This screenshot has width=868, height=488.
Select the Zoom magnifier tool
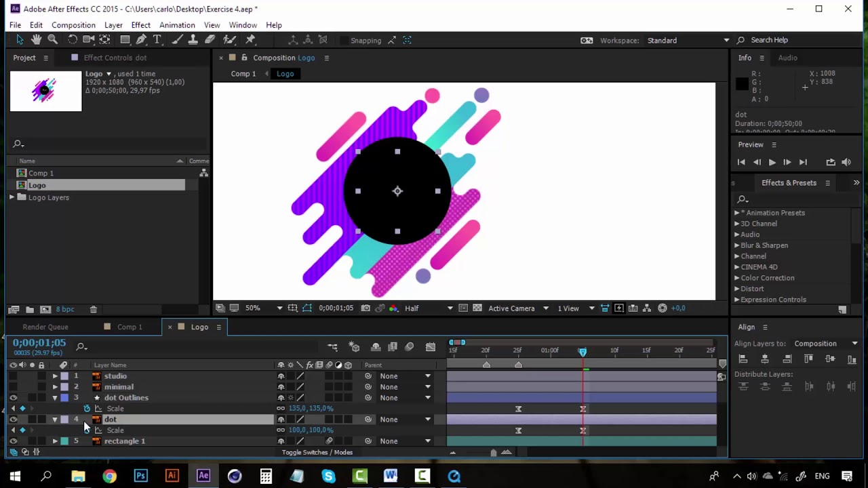point(52,40)
